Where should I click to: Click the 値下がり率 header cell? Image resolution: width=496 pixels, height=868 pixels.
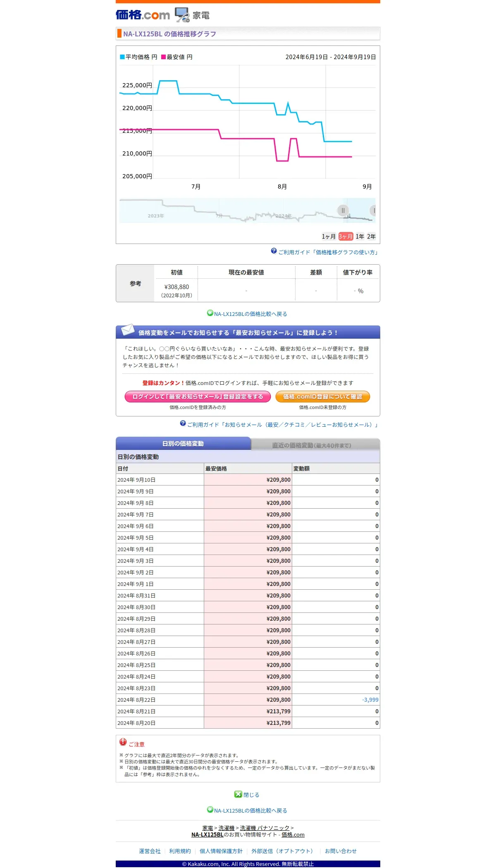coord(358,272)
